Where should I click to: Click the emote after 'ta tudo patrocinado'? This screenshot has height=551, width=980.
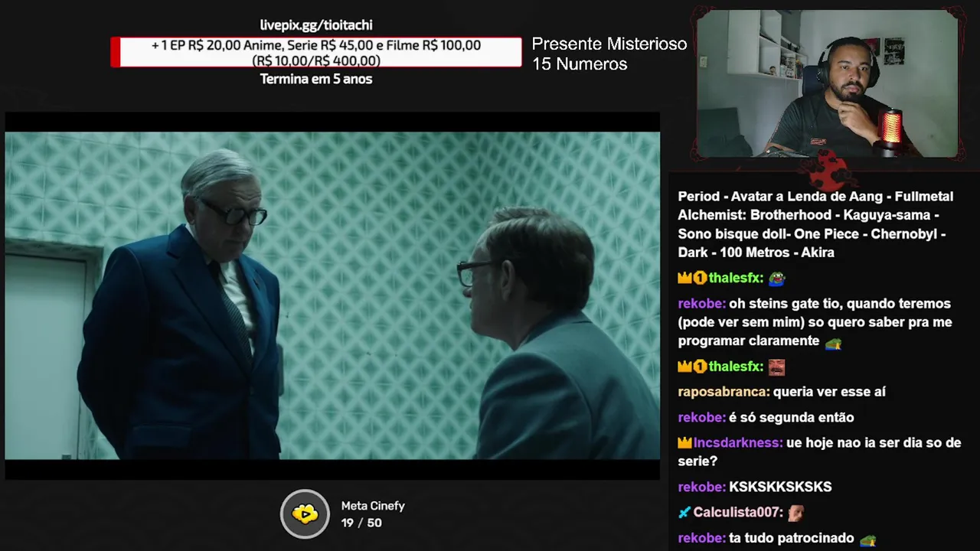tap(867, 540)
